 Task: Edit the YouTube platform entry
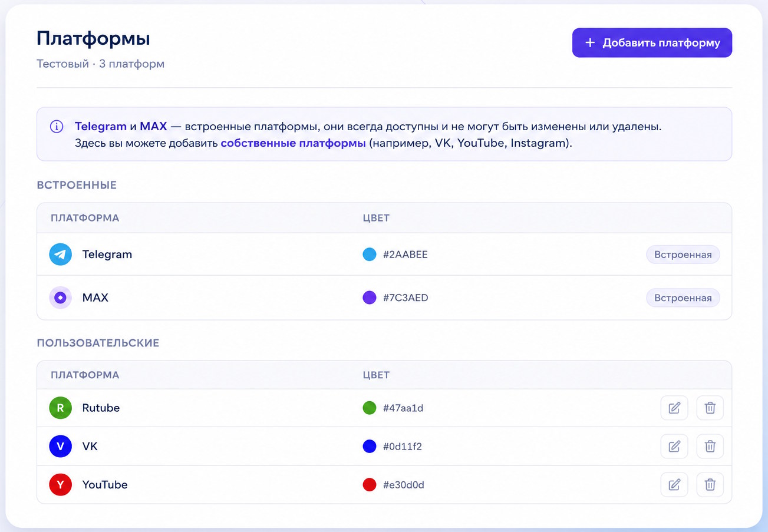674,484
